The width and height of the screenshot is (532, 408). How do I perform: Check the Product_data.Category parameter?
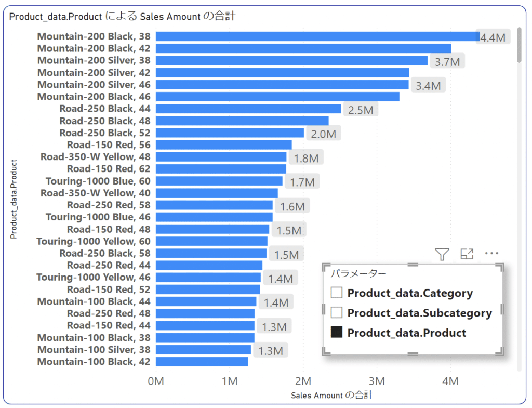[336, 293]
